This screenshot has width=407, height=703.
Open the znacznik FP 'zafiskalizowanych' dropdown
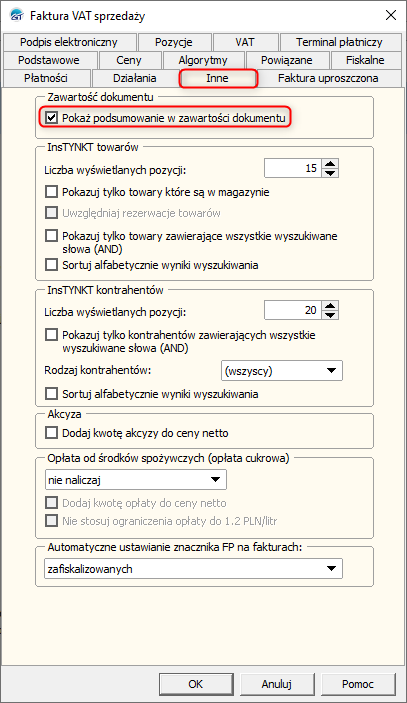(x=193, y=568)
